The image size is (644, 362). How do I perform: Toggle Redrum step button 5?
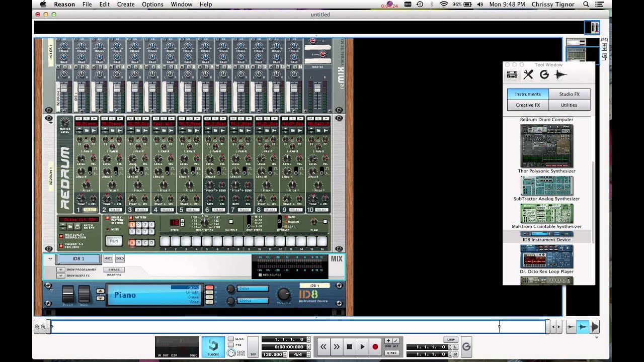point(207,241)
